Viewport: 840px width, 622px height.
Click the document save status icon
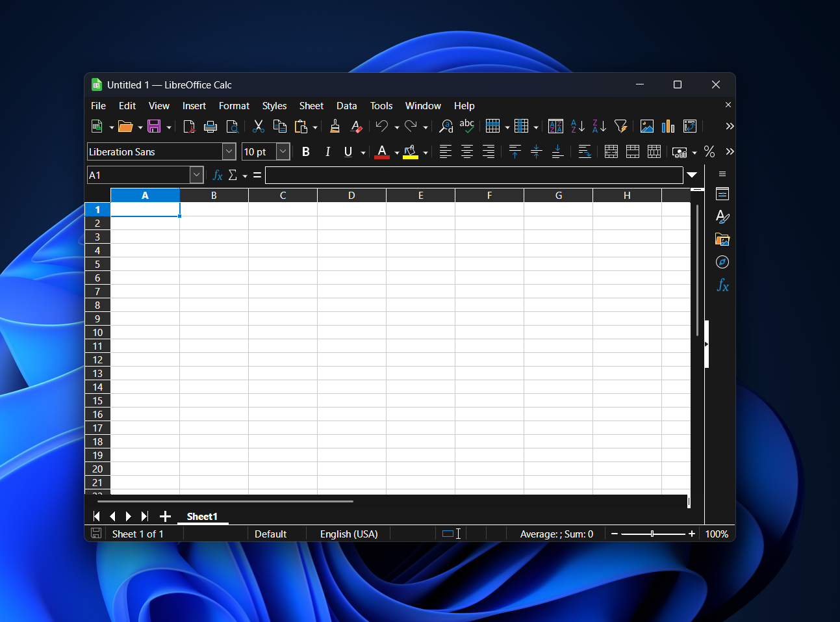tap(96, 534)
